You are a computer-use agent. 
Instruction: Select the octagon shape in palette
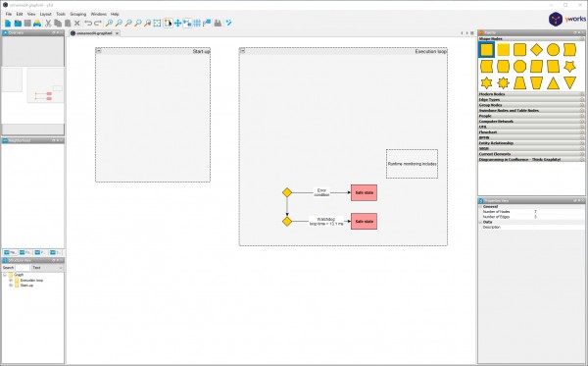pos(519,67)
